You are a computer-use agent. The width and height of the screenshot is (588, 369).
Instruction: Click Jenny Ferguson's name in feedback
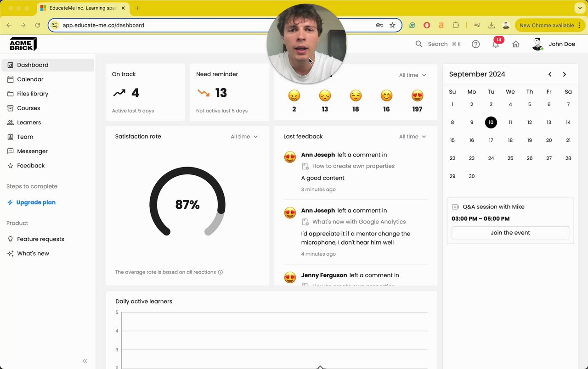[x=324, y=275]
